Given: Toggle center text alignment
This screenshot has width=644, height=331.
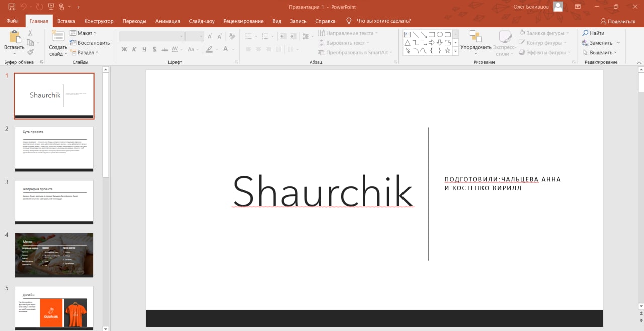Looking at the screenshot, I should coord(258,49).
